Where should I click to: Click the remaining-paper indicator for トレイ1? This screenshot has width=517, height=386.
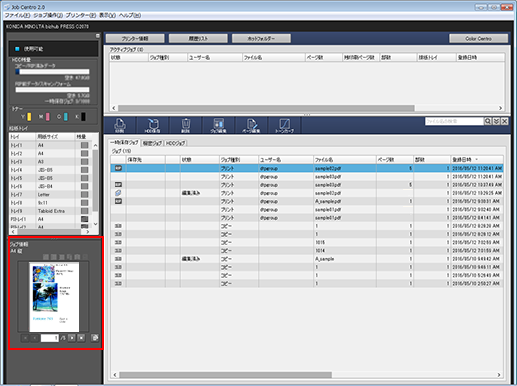pos(85,145)
